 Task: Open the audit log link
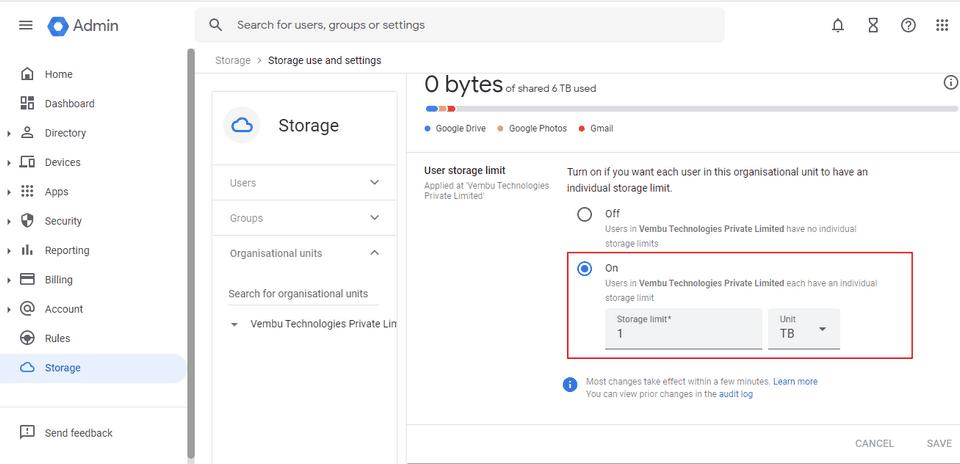pos(735,395)
